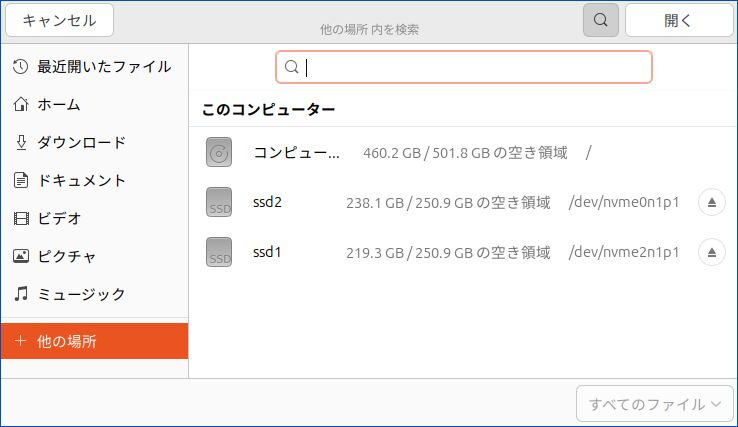Click the ダウンロード download arrow icon
738x427 pixels.
(x=21, y=142)
